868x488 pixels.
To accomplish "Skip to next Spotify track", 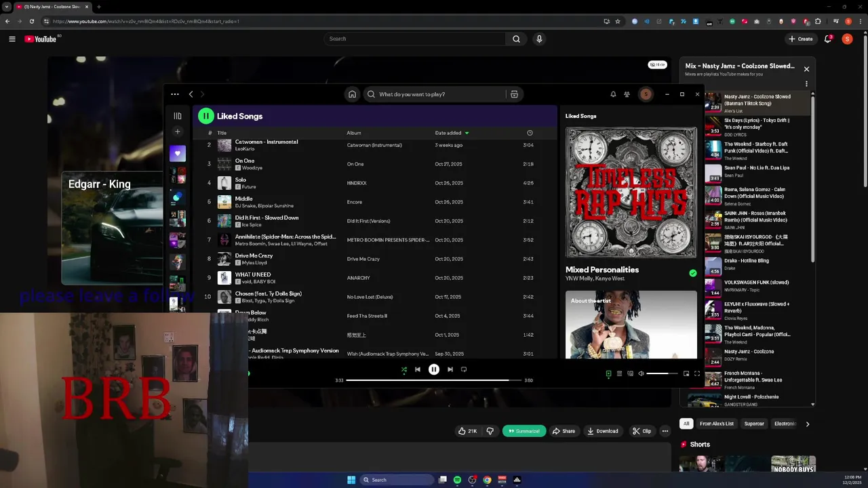I will coord(450,369).
